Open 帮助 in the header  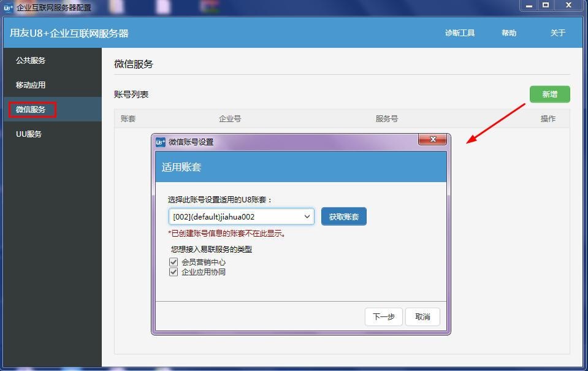pos(509,33)
